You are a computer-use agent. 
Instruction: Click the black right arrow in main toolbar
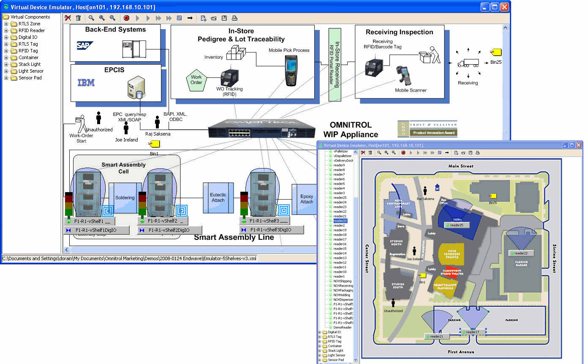point(190,18)
